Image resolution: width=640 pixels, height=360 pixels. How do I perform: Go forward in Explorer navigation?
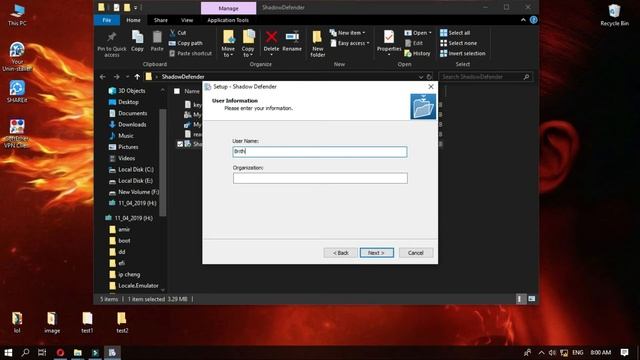coord(116,77)
